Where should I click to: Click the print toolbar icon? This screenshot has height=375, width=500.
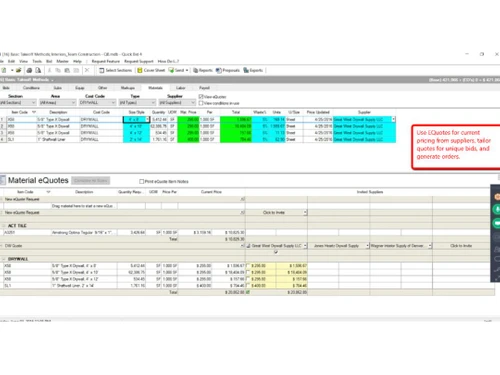[29, 70]
